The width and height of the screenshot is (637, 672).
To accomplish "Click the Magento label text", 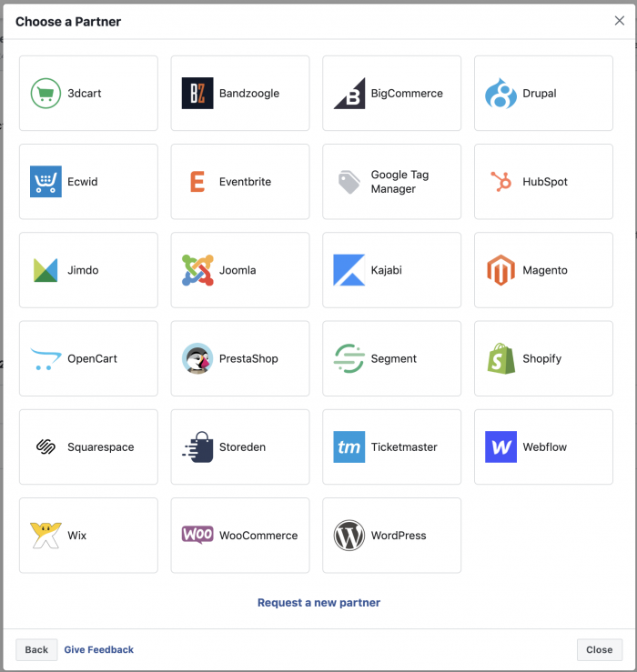I will tap(545, 270).
